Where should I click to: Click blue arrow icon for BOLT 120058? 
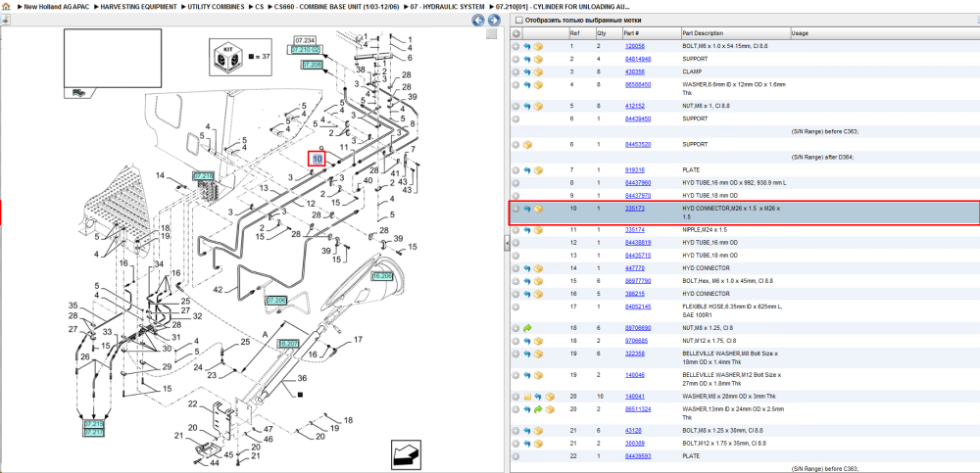pyautogui.click(x=527, y=46)
